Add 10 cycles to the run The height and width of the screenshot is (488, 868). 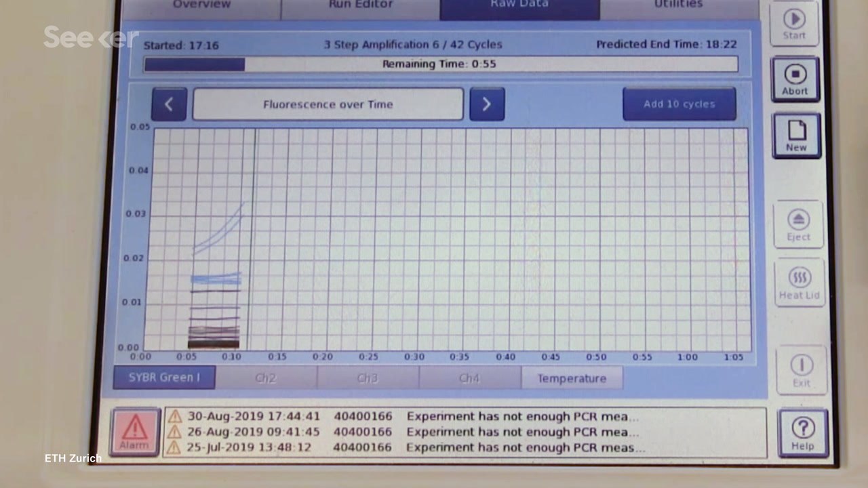[679, 104]
